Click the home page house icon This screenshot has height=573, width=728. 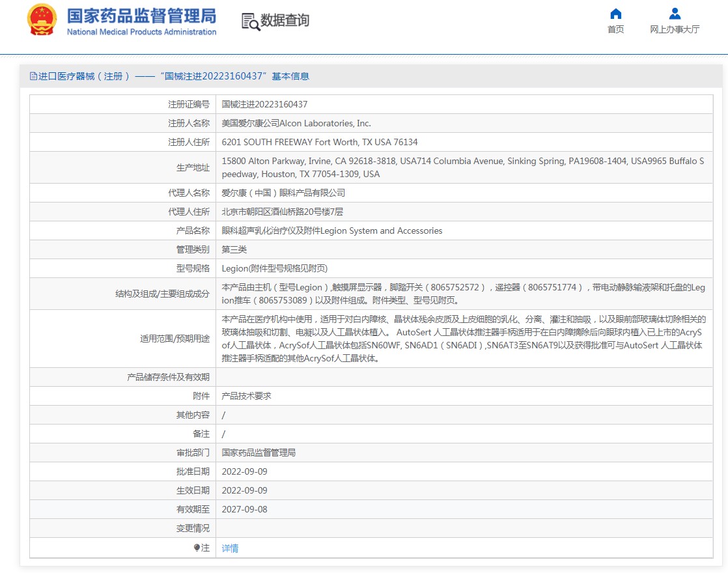pyautogui.click(x=615, y=14)
